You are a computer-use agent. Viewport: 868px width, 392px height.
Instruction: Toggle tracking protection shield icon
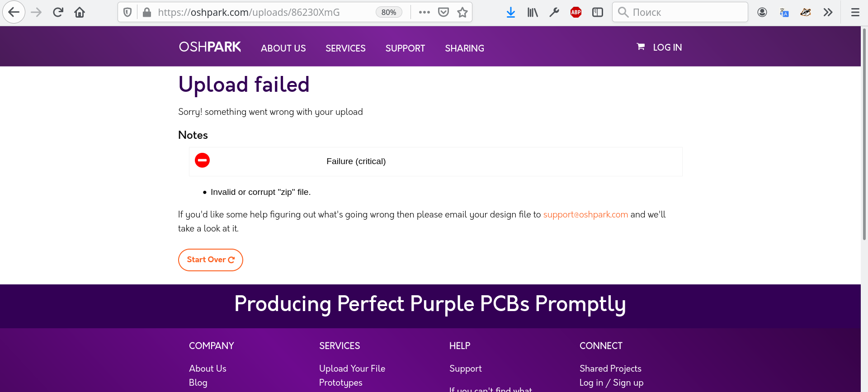(x=127, y=12)
